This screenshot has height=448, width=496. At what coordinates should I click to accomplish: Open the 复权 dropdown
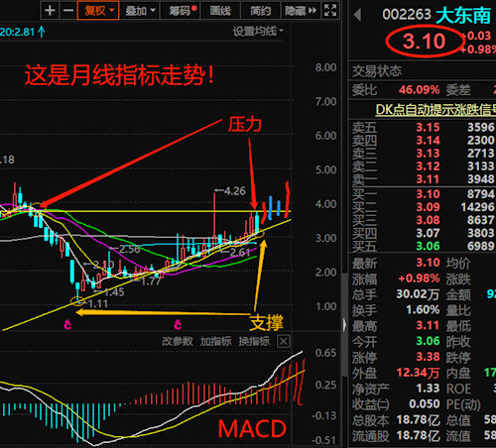[x=98, y=11]
